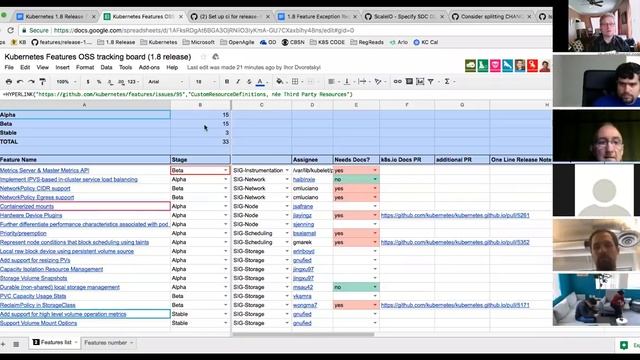Open the File menu

coord(9,67)
